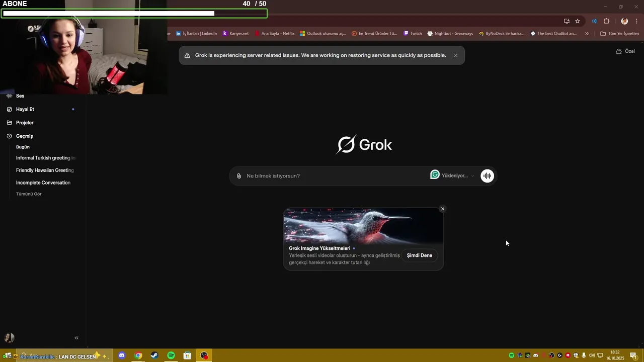Click the Tümünü Gör link
This screenshot has width=644, height=362.
[29, 194]
